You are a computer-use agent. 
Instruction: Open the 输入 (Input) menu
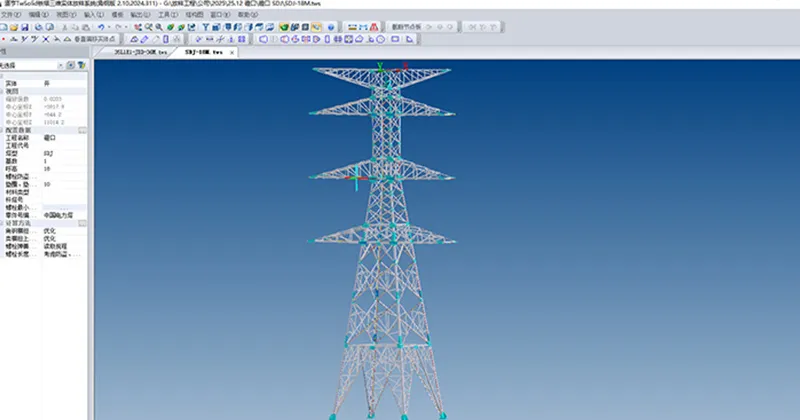click(93, 15)
